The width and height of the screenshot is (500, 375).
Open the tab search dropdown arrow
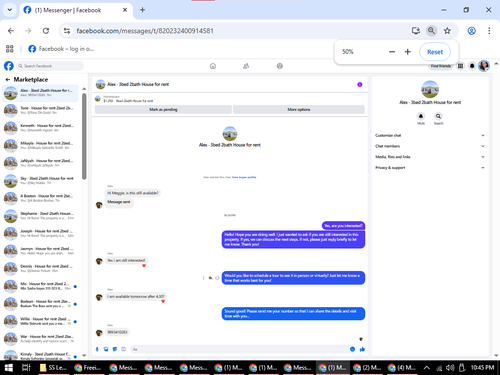[x=10, y=10]
